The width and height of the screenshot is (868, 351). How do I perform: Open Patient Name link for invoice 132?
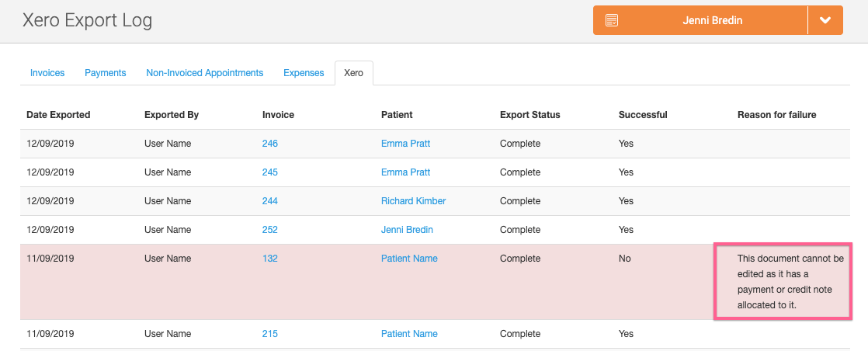(409, 259)
